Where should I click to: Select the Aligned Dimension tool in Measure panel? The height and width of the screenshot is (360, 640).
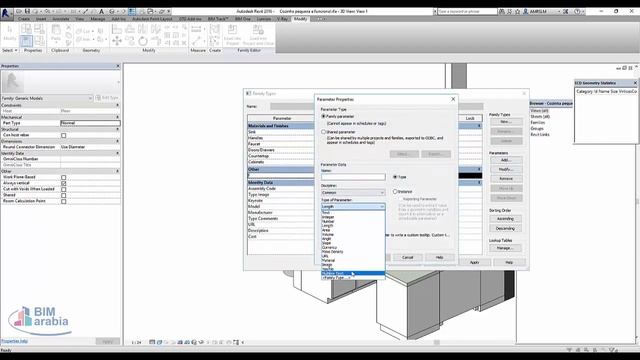(196, 29)
